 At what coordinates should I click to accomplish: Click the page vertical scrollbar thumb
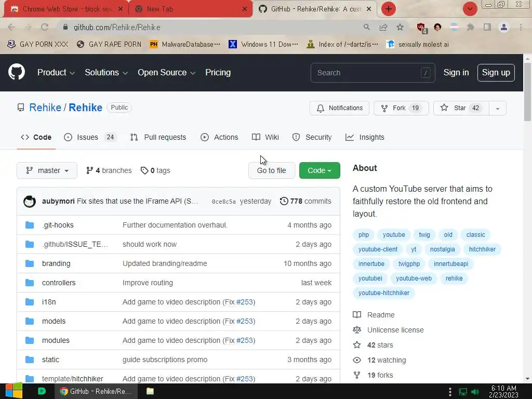(527, 91)
